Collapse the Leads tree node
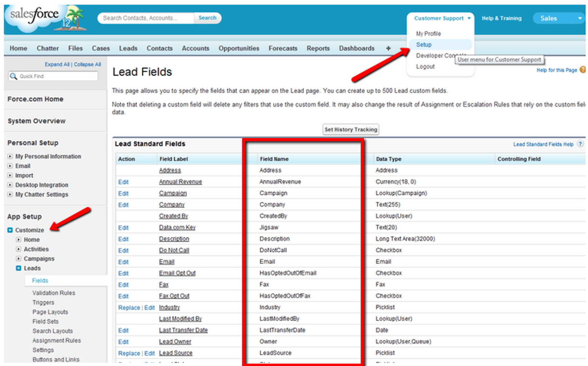 click(x=19, y=268)
